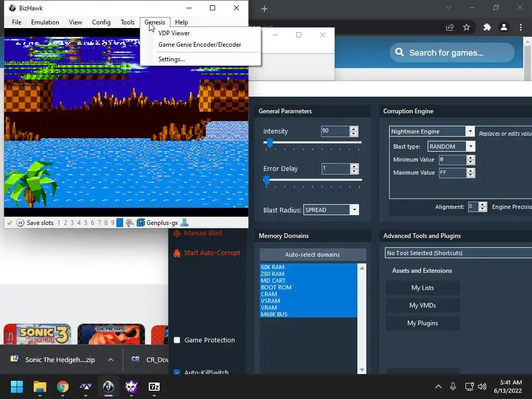This screenshot has height=399, width=532.
Task: Open My Plugins
Action: [x=422, y=323]
